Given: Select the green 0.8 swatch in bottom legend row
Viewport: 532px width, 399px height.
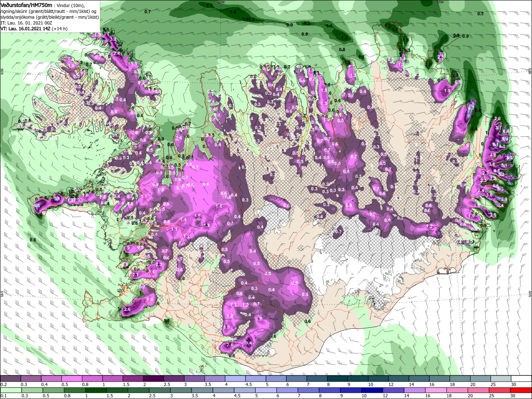Looking at the screenshot, I should point(74,390).
